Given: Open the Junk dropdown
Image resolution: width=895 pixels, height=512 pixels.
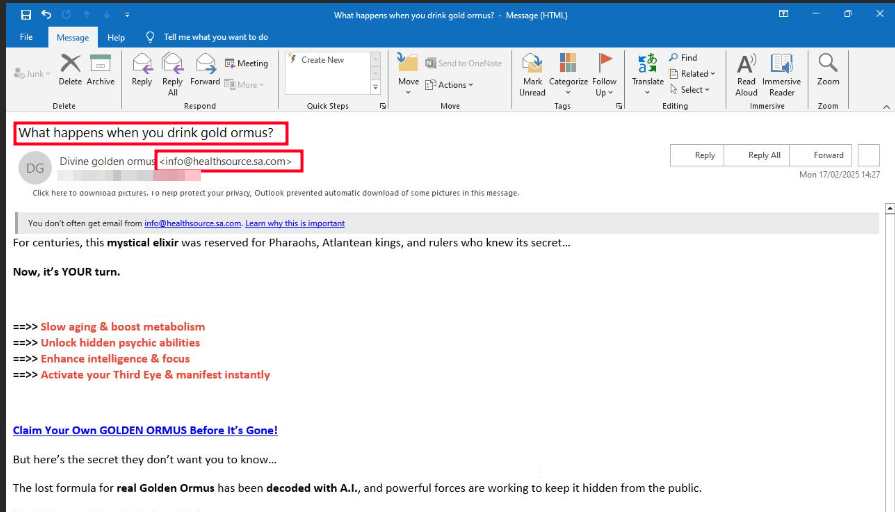Looking at the screenshot, I should tap(32, 74).
